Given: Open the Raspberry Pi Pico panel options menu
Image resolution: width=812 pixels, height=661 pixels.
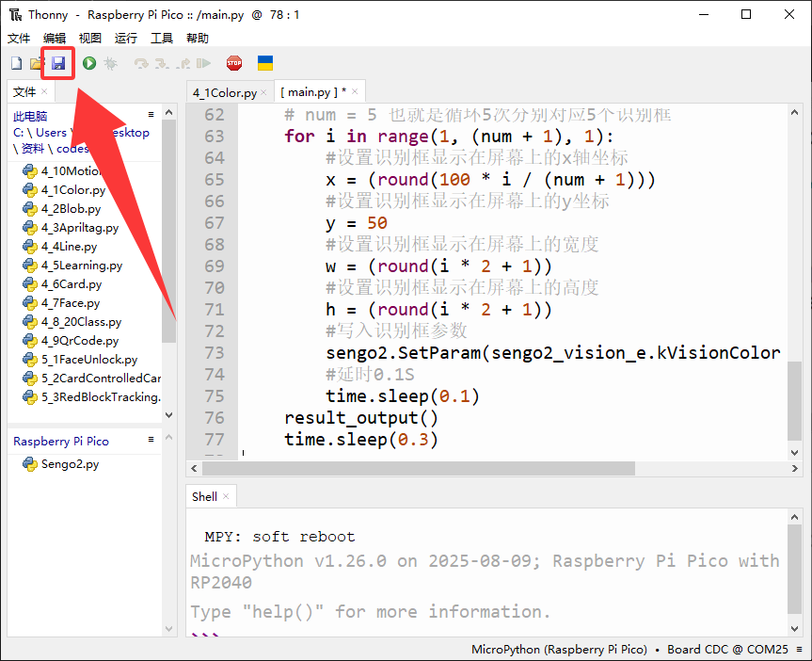Looking at the screenshot, I should point(151,439).
